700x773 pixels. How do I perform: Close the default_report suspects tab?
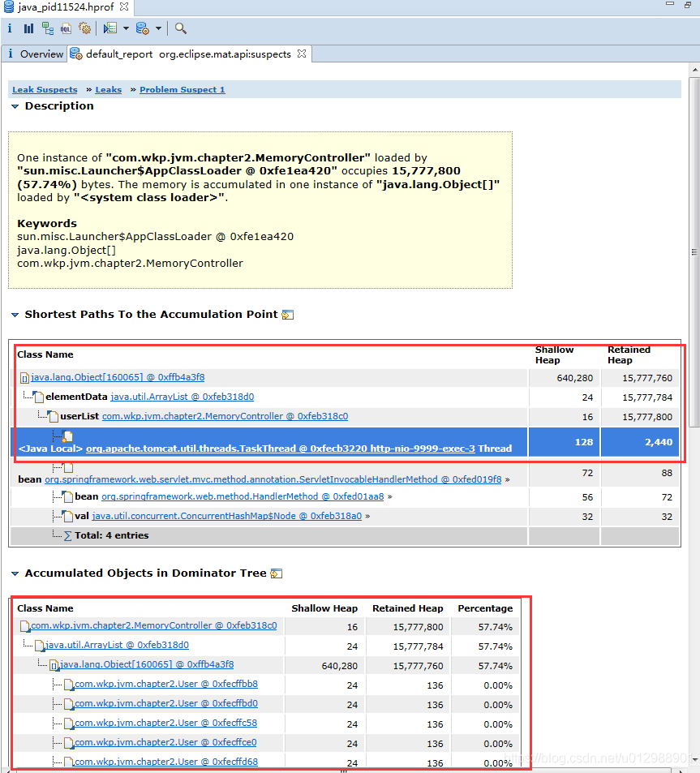pos(302,54)
